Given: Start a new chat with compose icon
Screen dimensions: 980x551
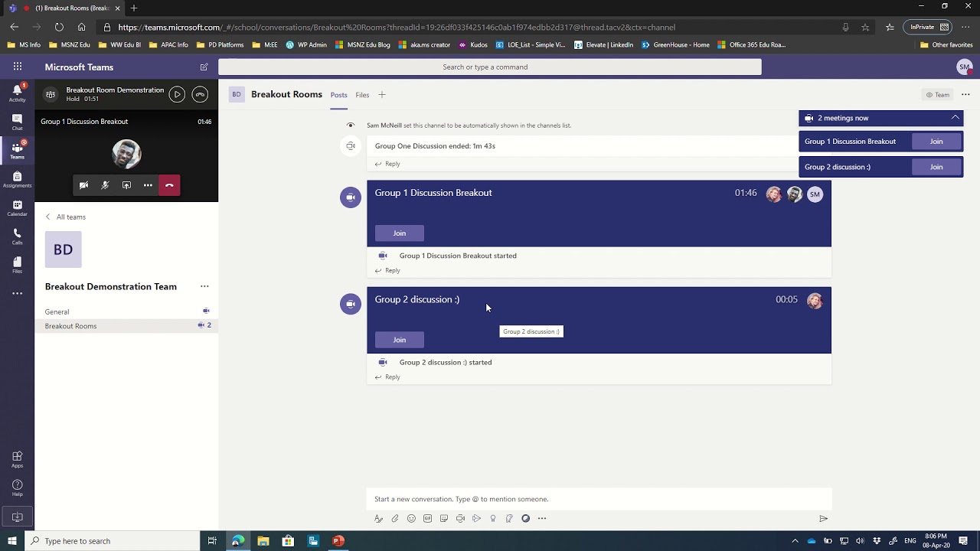Looking at the screenshot, I should click(204, 67).
